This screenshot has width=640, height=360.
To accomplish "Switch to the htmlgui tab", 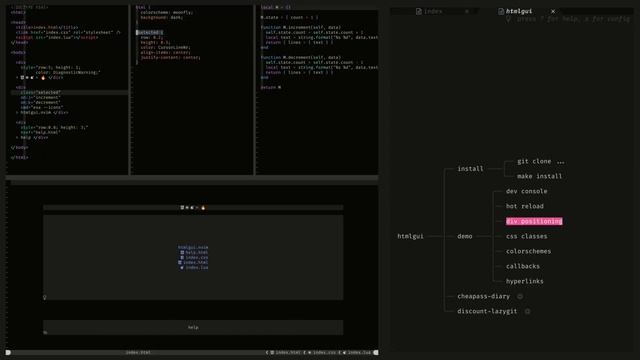I will pyautogui.click(x=519, y=11).
